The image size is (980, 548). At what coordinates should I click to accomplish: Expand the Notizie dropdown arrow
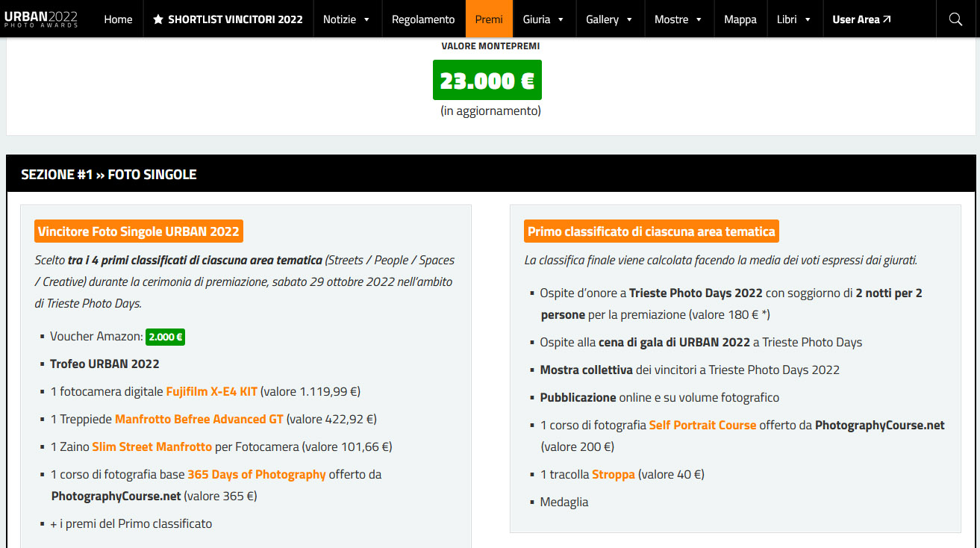tap(366, 20)
